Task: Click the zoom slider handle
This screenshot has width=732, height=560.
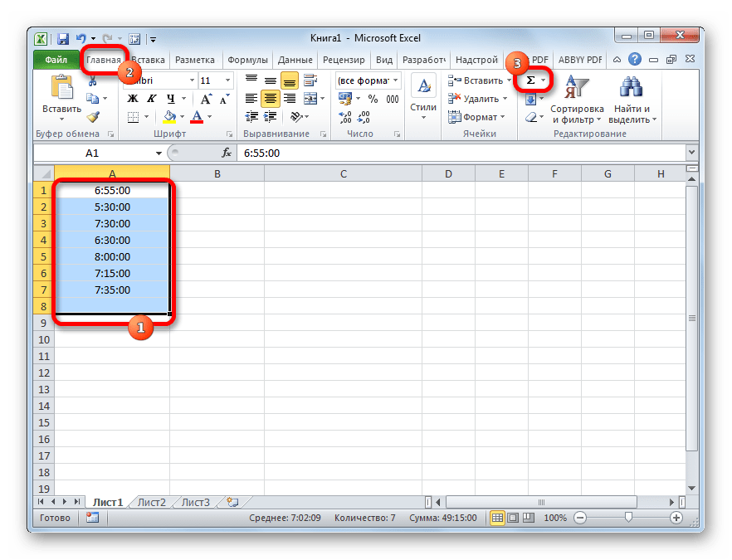Action: coord(629,518)
